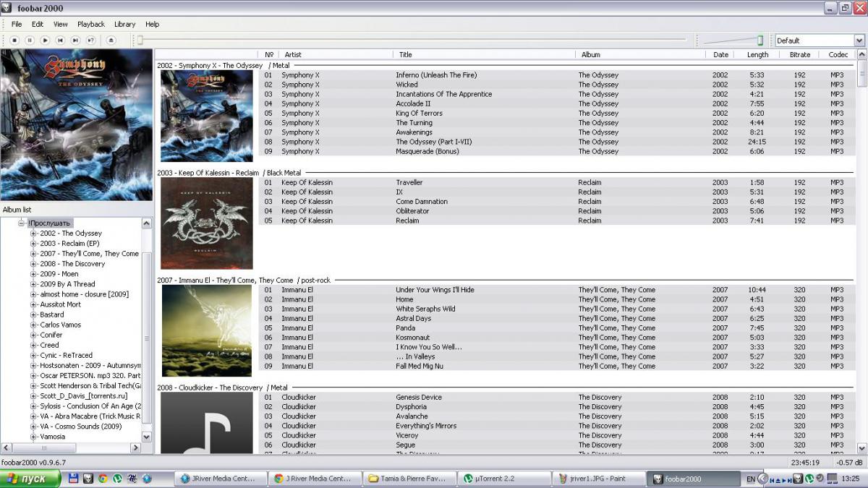Expand the 2008 - The Discovery node
The height and width of the screenshot is (488, 868).
coord(33,264)
